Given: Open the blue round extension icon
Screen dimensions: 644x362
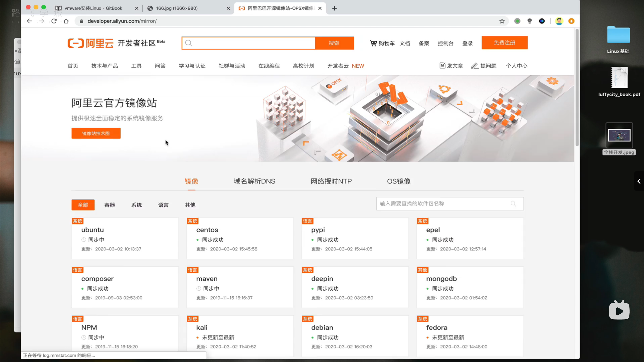Looking at the screenshot, I should pos(542,21).
